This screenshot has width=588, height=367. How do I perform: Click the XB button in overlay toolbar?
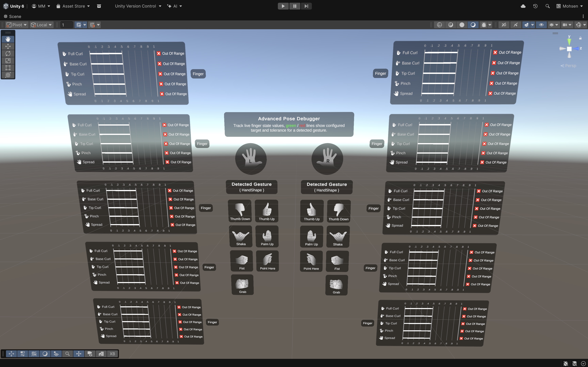[x=112, y=354]
